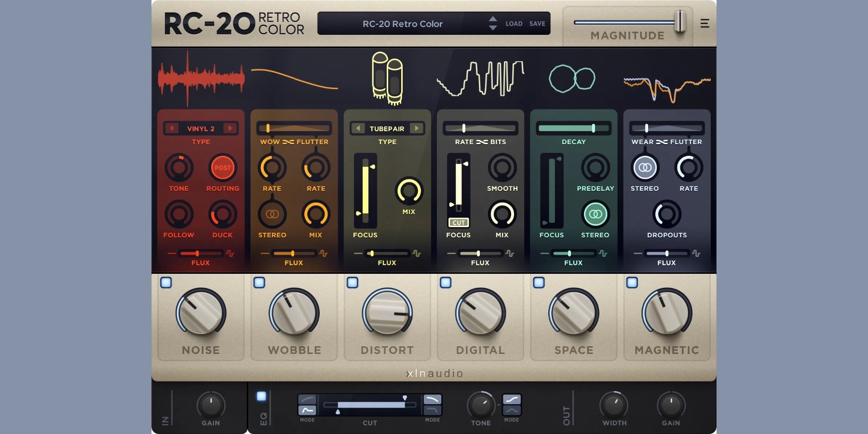This screenshot has height=434, width=868.
Task: Click the SAVE button
Action: click(x=537, y=23)
